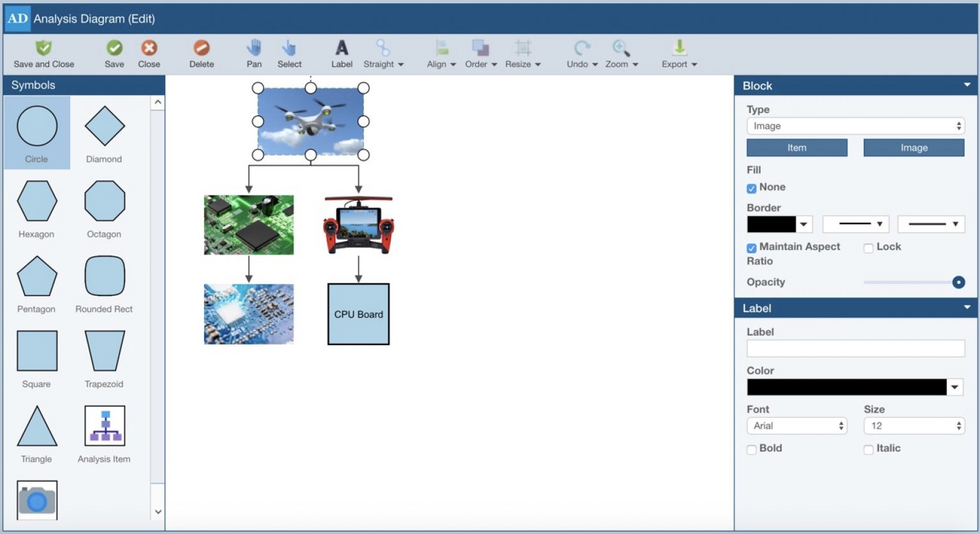Activate the Select tool
The image size is (980, 534).
point(289,54)
